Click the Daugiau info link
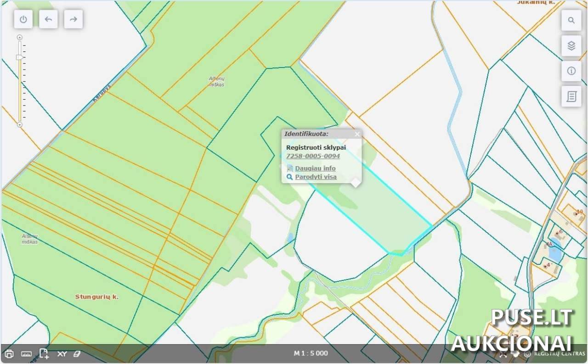 315,168
